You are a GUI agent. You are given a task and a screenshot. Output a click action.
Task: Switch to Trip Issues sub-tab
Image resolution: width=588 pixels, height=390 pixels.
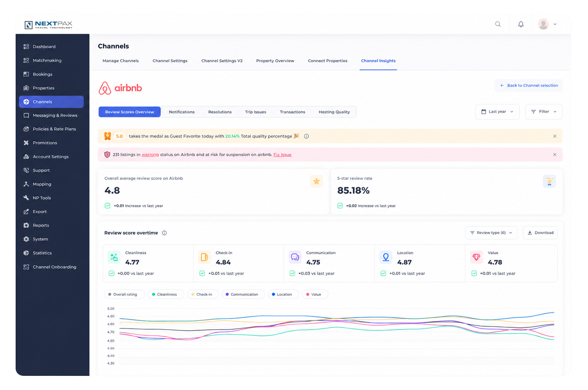tap(255, 112)
